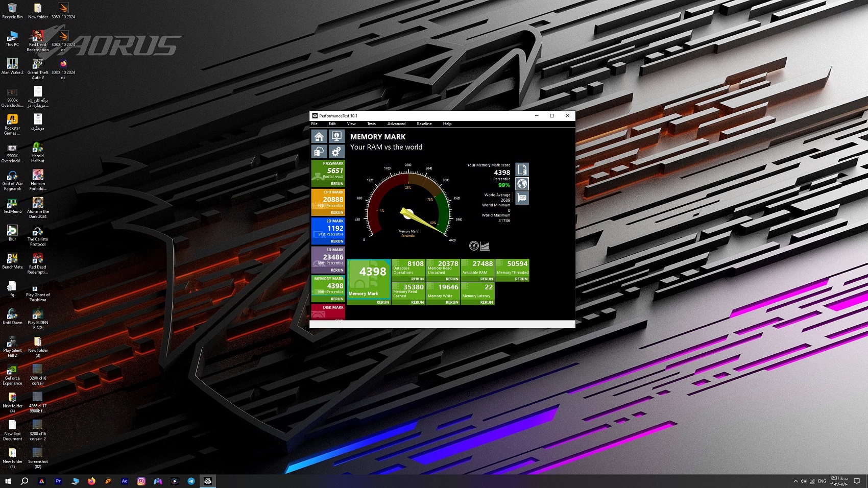Click the results document icon beside score
Viewport: 868px width, 488px height.
[522, 169]
